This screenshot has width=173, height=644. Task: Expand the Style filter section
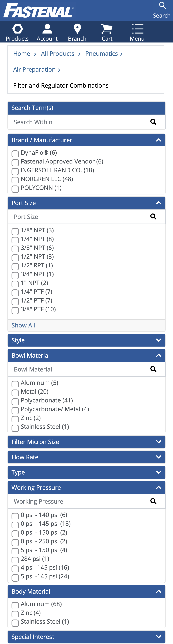(159, 340)
